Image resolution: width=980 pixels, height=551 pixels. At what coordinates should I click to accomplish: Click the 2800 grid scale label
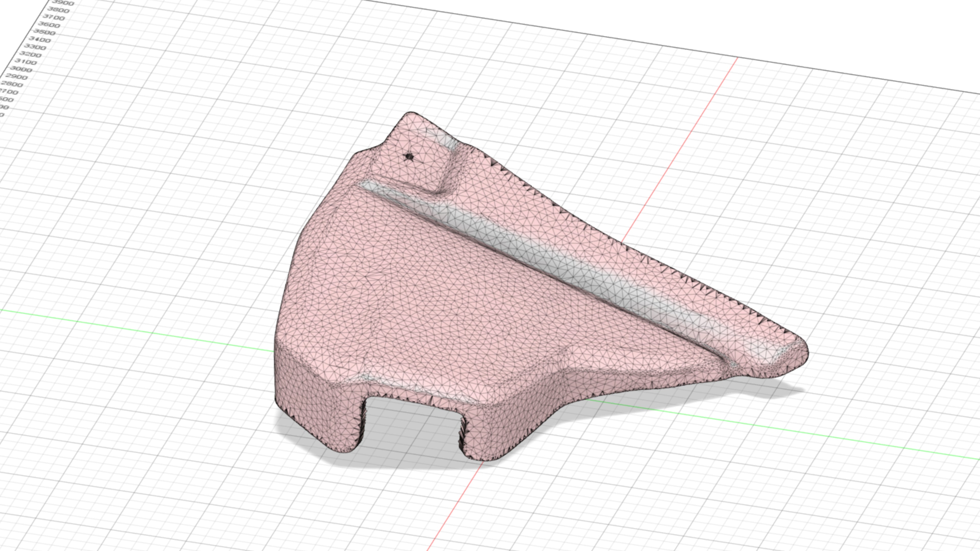click(12, 84)
